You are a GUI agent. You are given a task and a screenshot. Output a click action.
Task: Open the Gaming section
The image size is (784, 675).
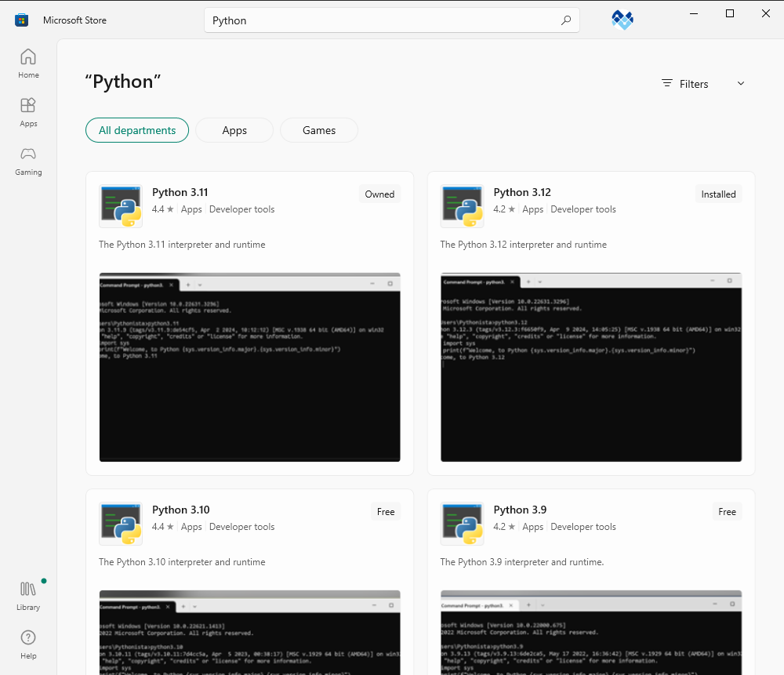tap(28, 161)
